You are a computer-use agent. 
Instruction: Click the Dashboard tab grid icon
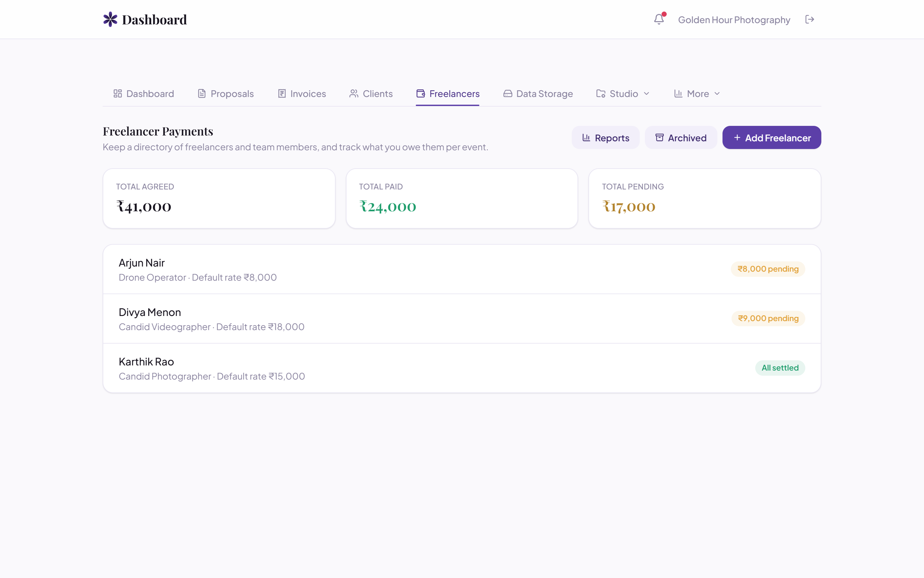point(118,94)
